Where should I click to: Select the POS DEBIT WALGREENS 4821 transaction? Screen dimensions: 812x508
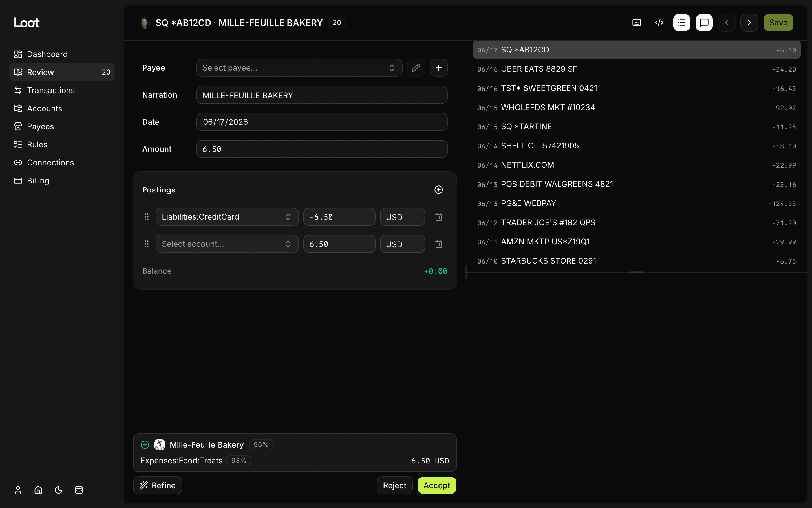point(637,184)
